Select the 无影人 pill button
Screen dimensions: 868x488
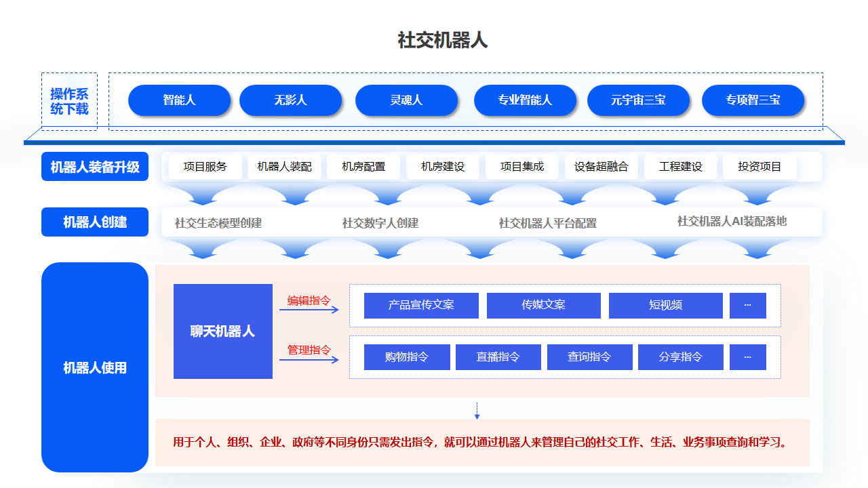[x=291, y=100]
